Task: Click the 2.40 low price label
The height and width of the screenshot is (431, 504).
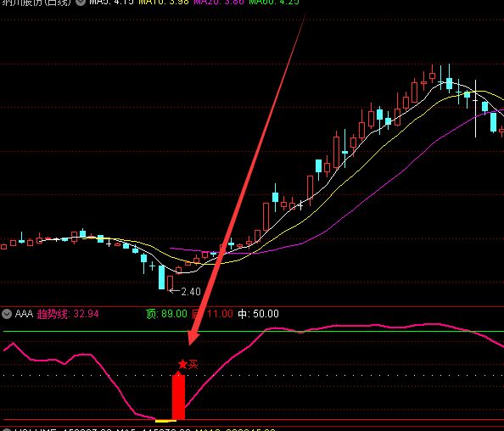Action: [x=191, y=292]
